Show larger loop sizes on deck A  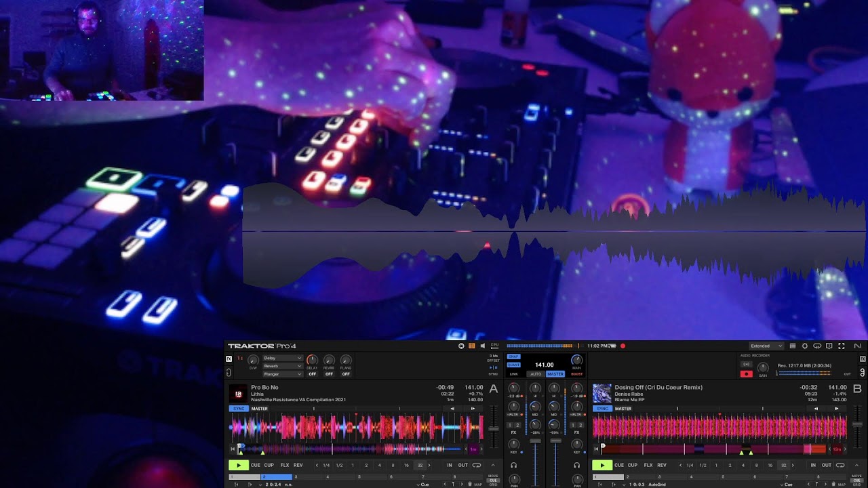pos(429,465)
